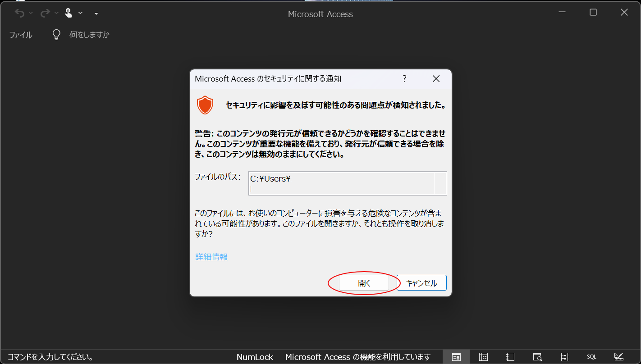
Task: Click the NumLock status bar indicator
Action: tap(255, 357)
